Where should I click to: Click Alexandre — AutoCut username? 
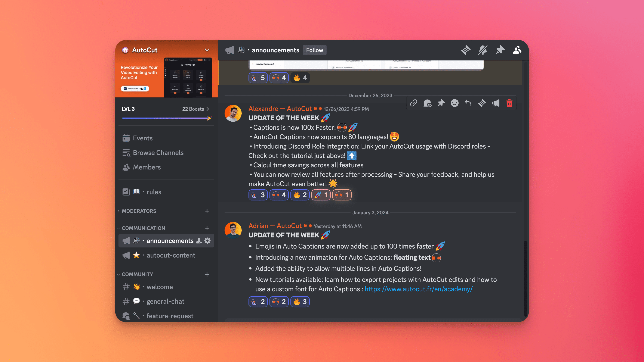coord(280,109)
